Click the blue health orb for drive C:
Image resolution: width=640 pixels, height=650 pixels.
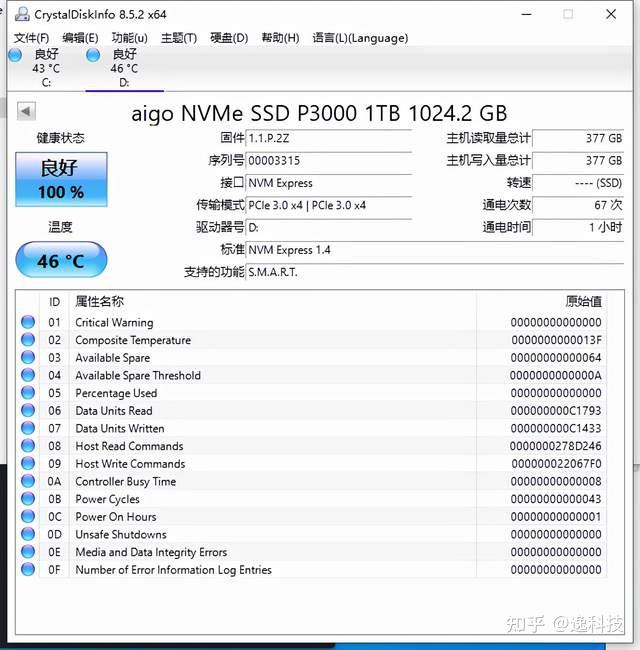coord(15,55)
